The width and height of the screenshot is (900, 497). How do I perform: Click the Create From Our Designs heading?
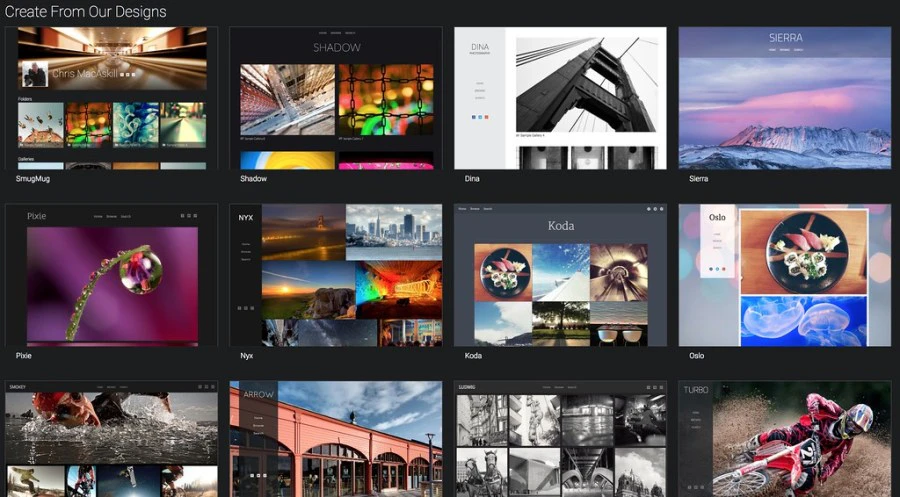point(86,11)
